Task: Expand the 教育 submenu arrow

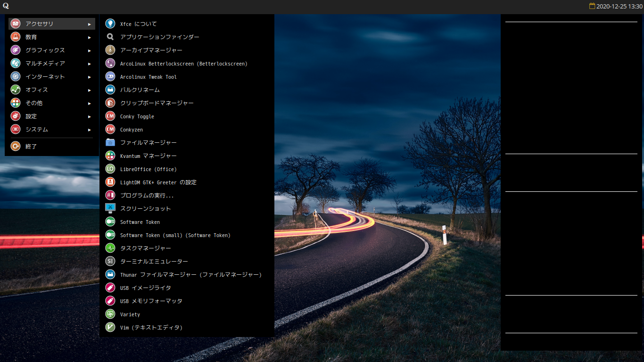Action: (x=90, y=37)
